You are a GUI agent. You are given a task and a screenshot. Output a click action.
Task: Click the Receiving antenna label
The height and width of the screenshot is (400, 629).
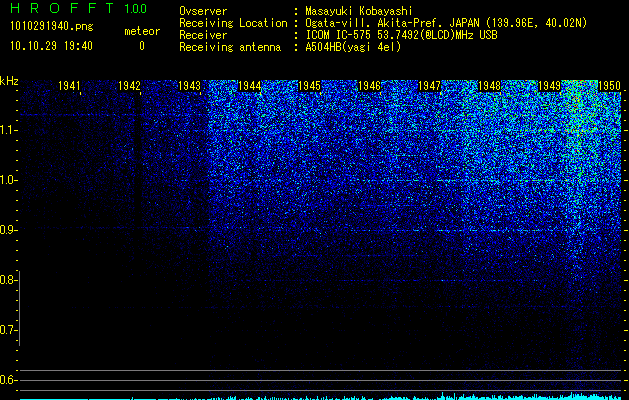click(x=230, y=47)
